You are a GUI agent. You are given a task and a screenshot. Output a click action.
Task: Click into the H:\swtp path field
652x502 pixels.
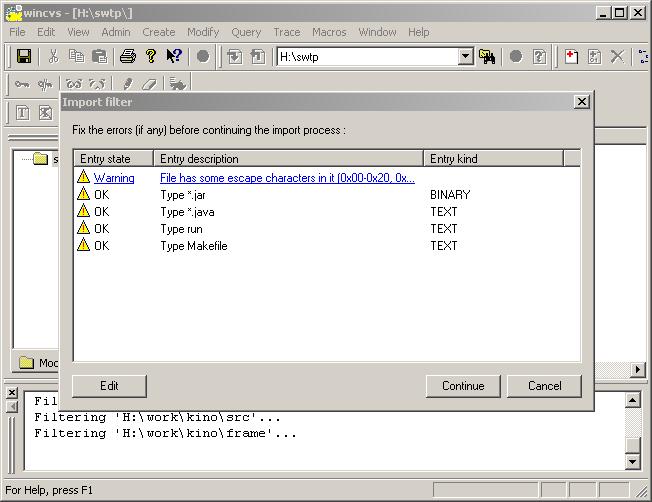pos(368,57)
